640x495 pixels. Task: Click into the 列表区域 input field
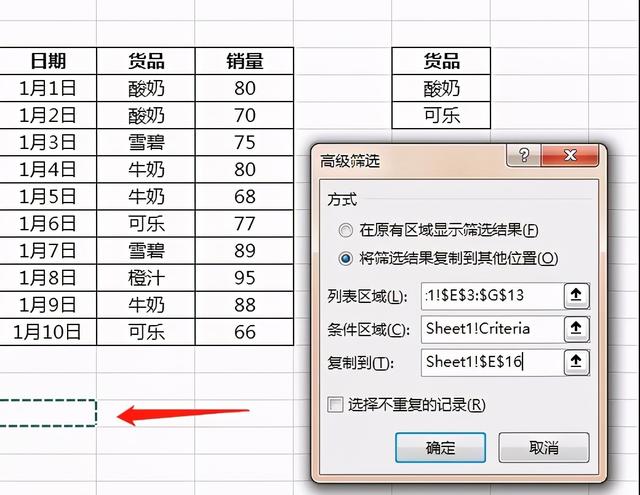pos(492,295)
